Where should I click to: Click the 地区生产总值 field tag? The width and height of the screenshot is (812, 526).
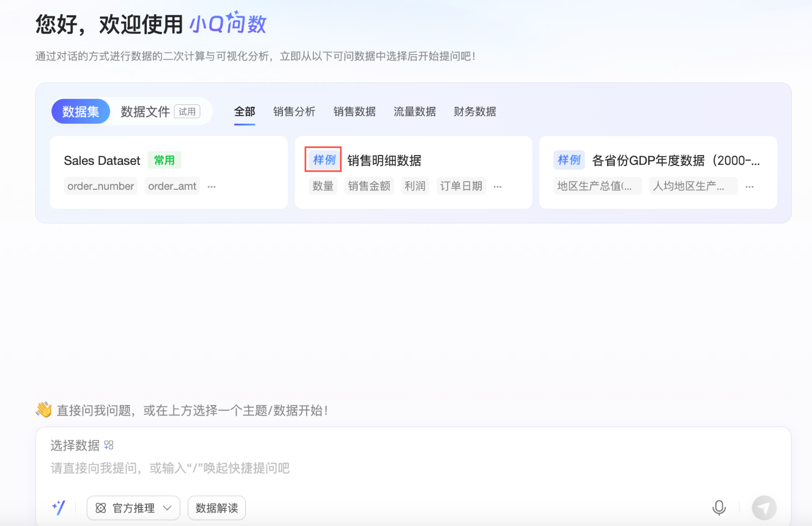point(598,186)
